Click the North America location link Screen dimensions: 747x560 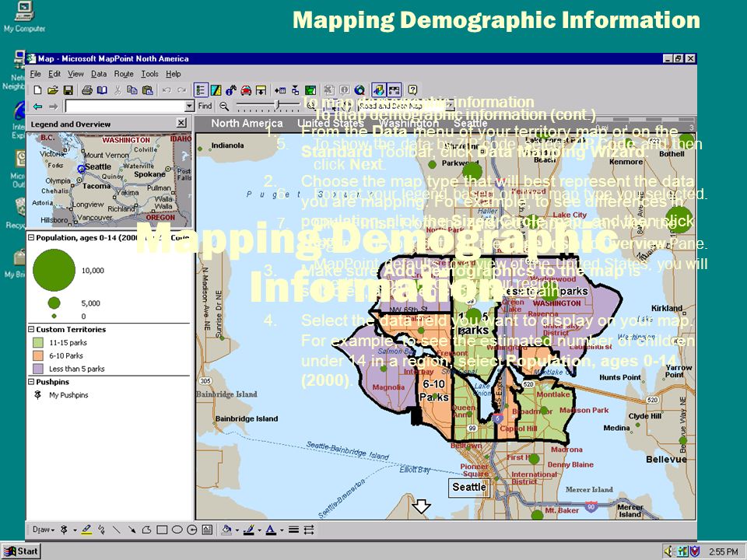tap(247, 124)
